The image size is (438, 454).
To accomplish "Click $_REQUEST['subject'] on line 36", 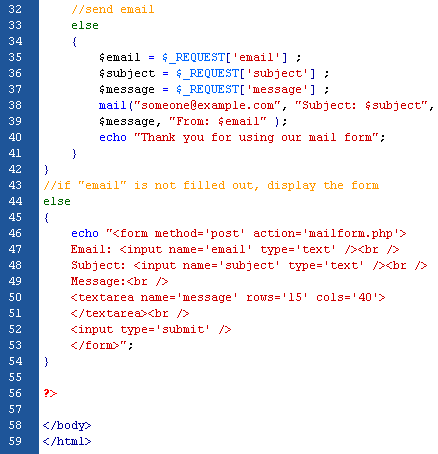I will [x=245, y=73].
